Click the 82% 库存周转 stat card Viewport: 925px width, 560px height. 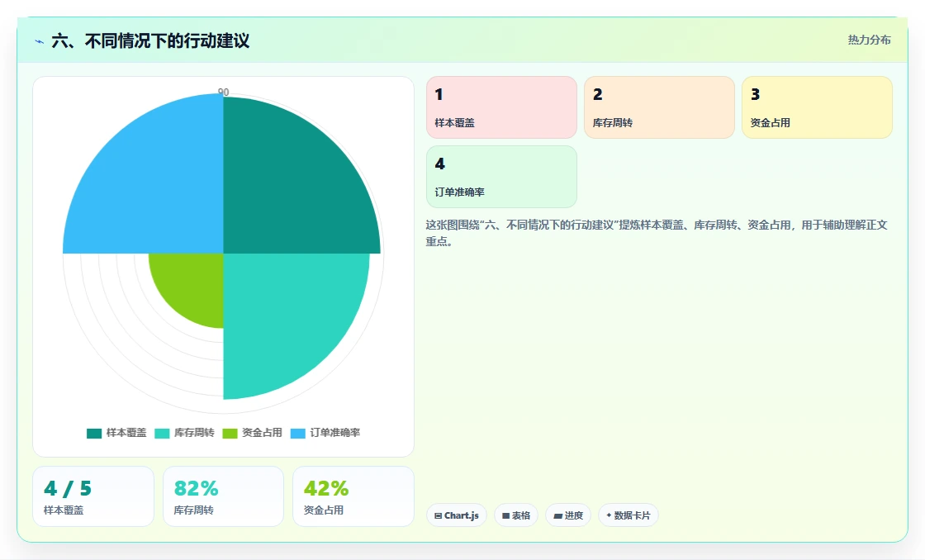point(223,496)
